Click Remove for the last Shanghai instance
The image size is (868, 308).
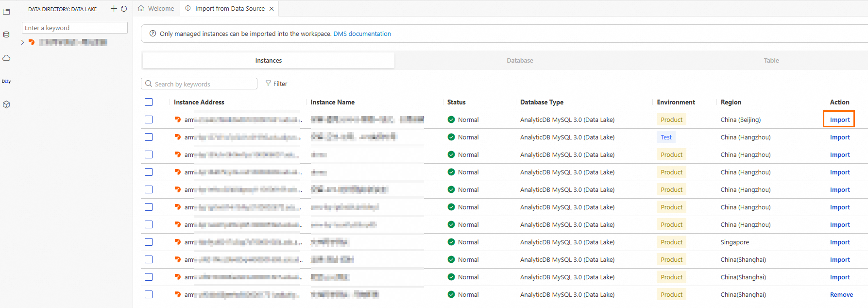tap(841, 294)
